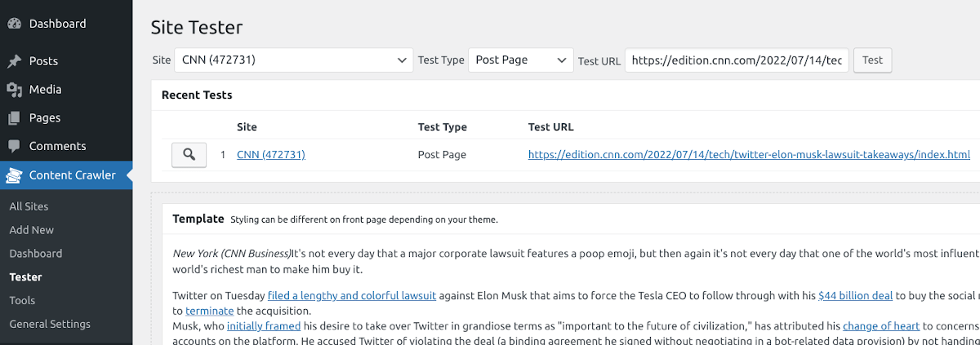Click the 'terminate' link in article

coord(210,311)
